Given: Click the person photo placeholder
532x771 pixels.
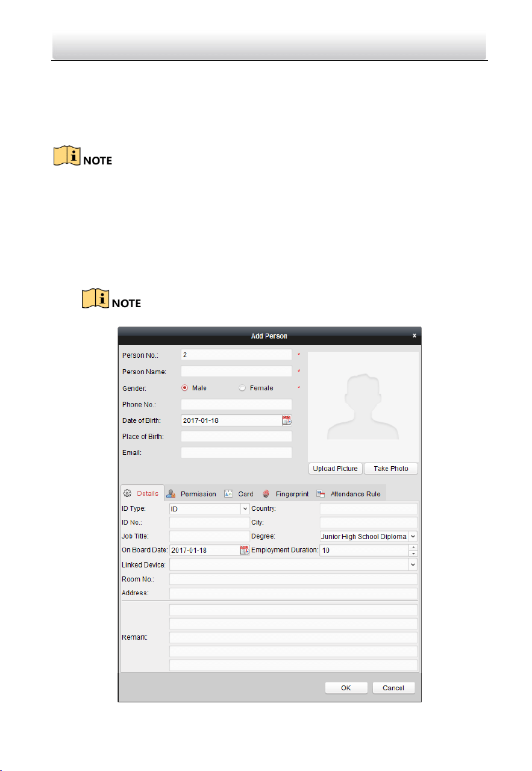Looking at the screenshot, I should pyautogui.click(x=363, y=407).
